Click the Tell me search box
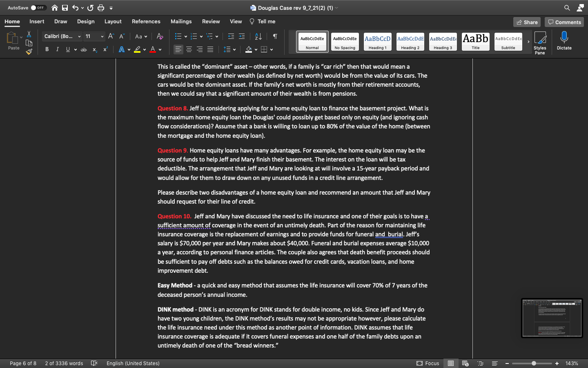The height and width of the screenshot is (368, 588). 262,22
